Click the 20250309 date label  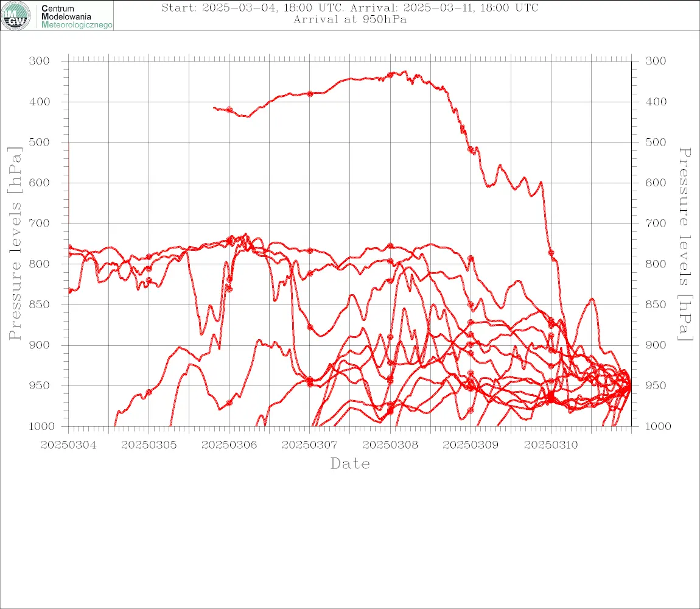[471, 445]
